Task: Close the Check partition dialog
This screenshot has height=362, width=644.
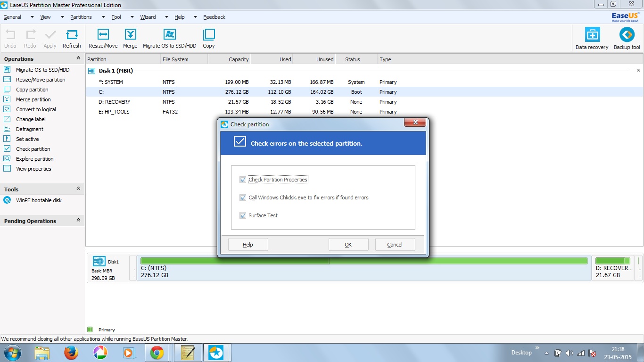Action: click(415, 123)
